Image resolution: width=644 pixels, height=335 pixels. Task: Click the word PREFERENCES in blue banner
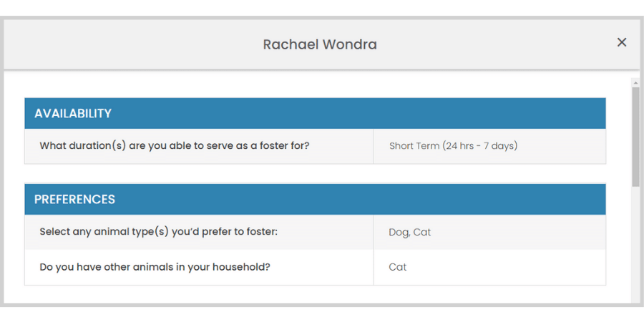pos(74,200)
